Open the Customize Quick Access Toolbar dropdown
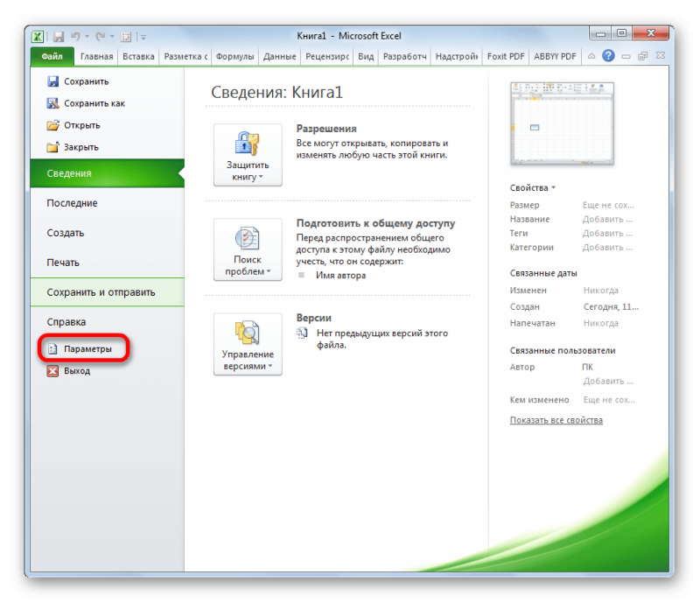Image resolution: width=700 pixels, height=603 pixels. click(143, 37)
